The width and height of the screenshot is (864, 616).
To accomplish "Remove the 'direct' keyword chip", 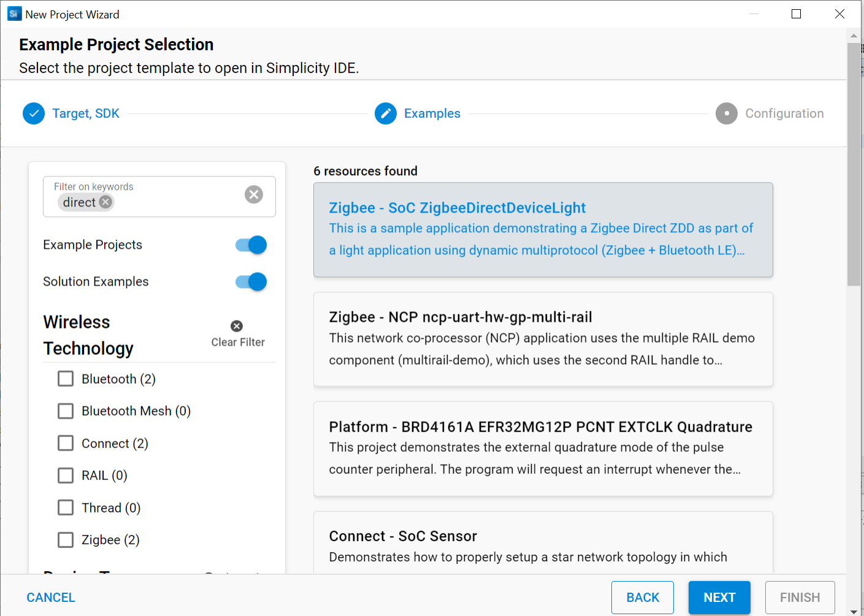I will click(106, 202).
